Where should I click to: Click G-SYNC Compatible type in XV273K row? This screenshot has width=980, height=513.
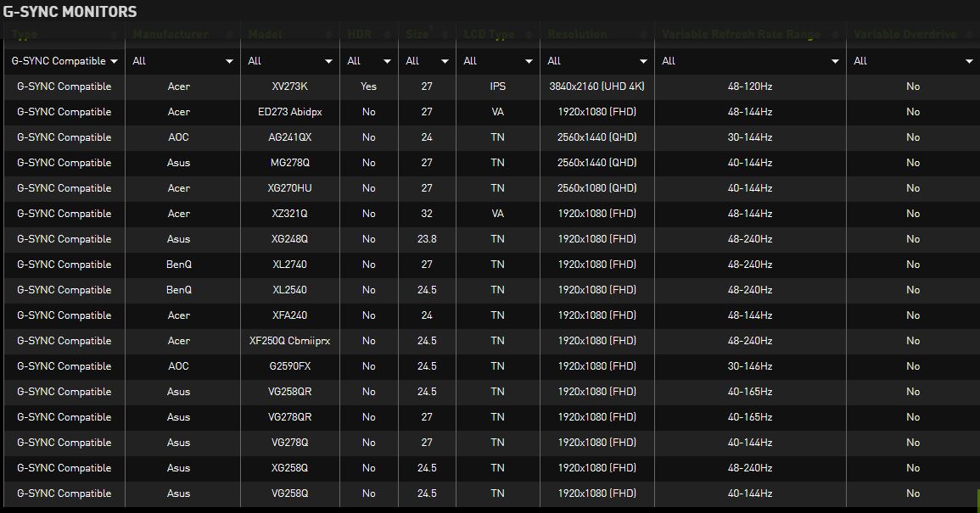[x=64, y=86]
